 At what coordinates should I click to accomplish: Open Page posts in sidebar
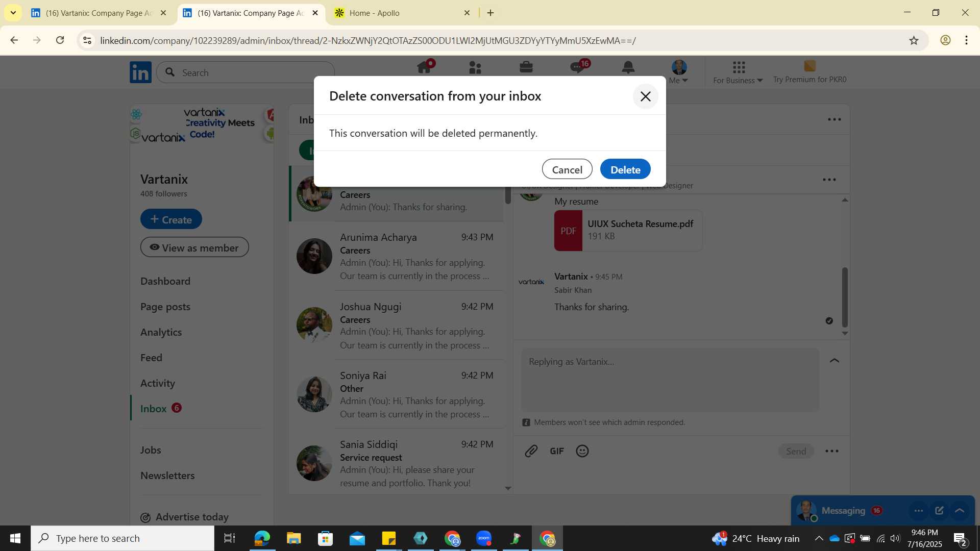pyautogui.click(x=165, y=307)
